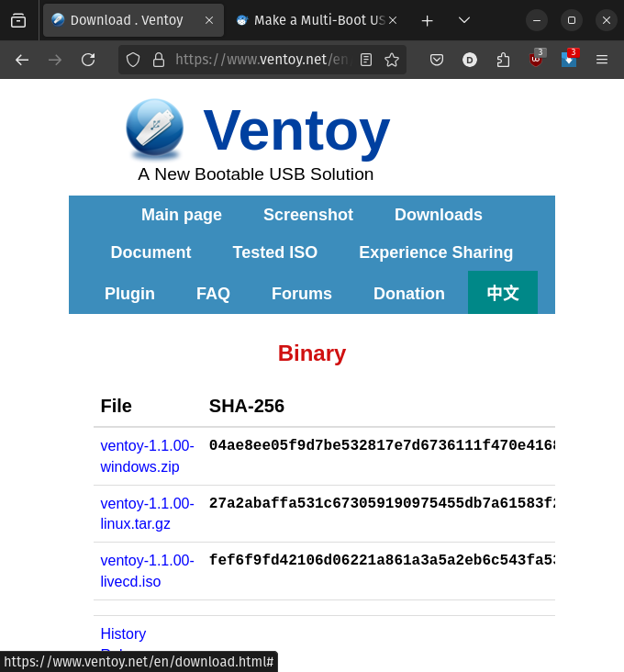Switch to the Download . Ventoy tab
Viewport: 624px width, 672px height.
[x=133, y=20]
